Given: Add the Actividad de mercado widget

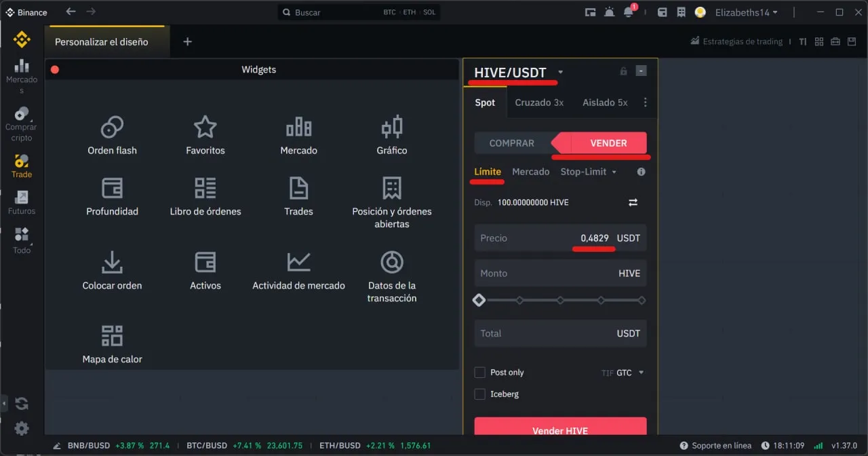Looking at the screenshot, I should [298, 271].
